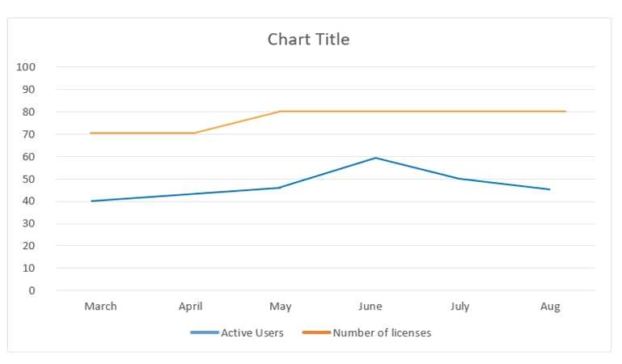Click the orange line's start at March
This screenshot has width=622, height=364.
click(x=91, y=133)
